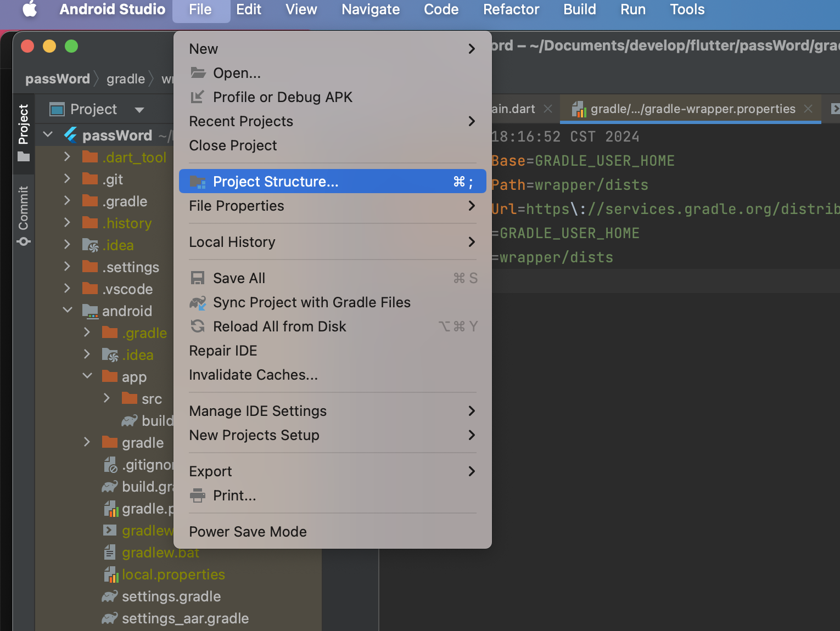Image resolution: width=840 pixels, height=631 pixels.
Task: Expand the top-level .gradle folder
Action: (x=67, y=201)
